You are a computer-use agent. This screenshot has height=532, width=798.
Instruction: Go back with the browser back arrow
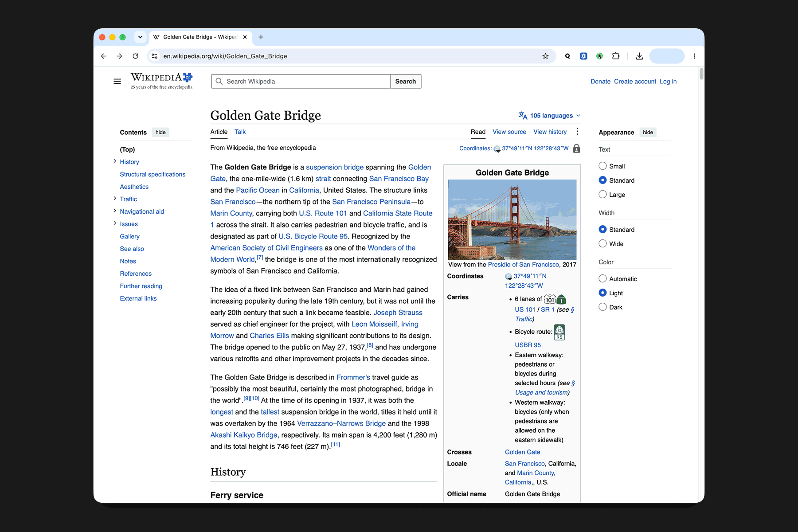104,56
